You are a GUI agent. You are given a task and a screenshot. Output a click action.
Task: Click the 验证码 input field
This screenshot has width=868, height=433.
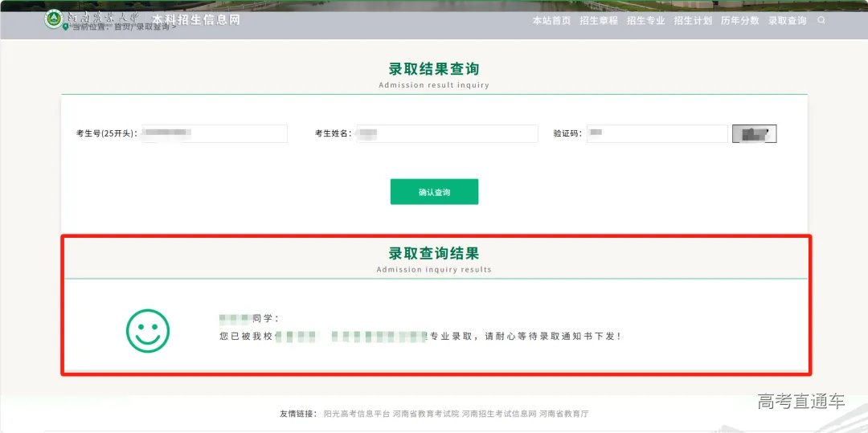coord(657,133)
